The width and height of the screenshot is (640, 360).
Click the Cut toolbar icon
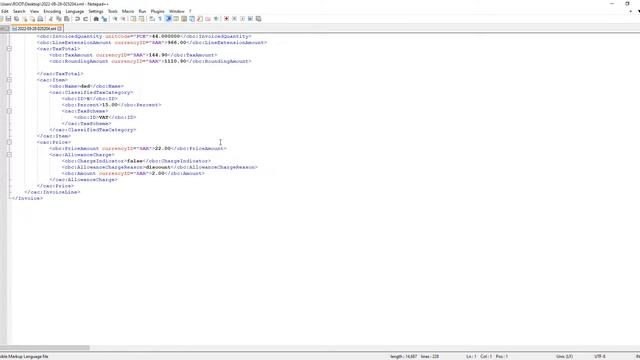coord(51,19)
